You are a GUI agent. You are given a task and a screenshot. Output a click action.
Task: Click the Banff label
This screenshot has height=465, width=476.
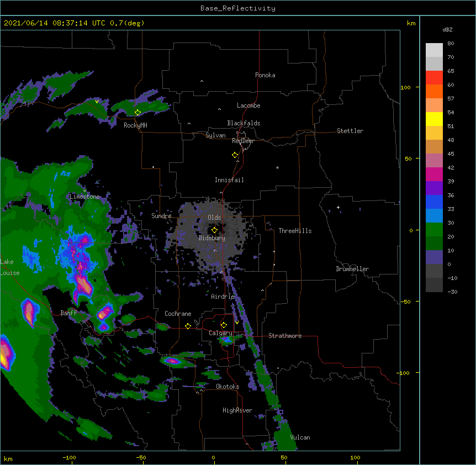(68, 313)
